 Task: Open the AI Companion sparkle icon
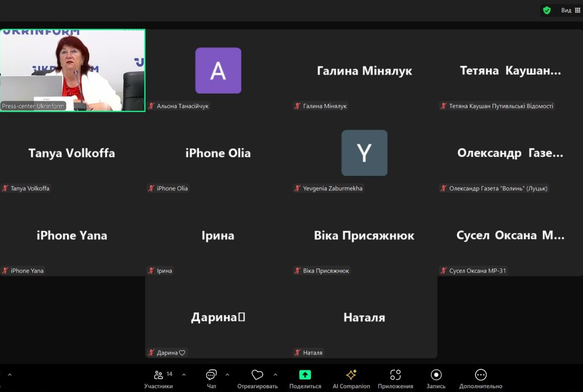click(x=351, y=375)
